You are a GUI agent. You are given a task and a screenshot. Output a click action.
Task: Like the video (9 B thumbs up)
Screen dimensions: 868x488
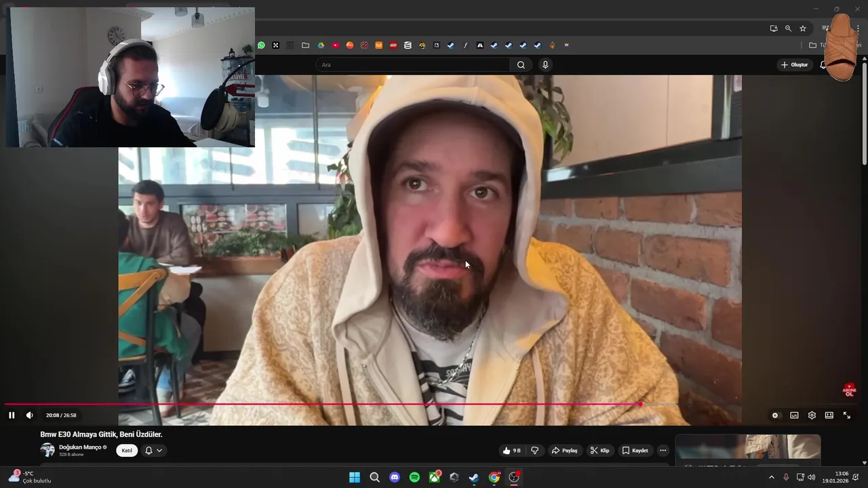pos(511,451)
